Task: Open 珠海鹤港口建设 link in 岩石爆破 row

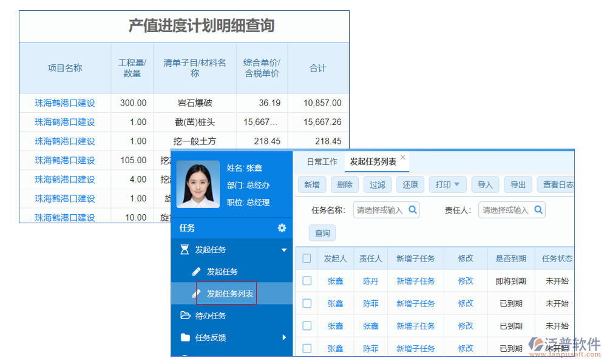Action: tap(65, 103)
